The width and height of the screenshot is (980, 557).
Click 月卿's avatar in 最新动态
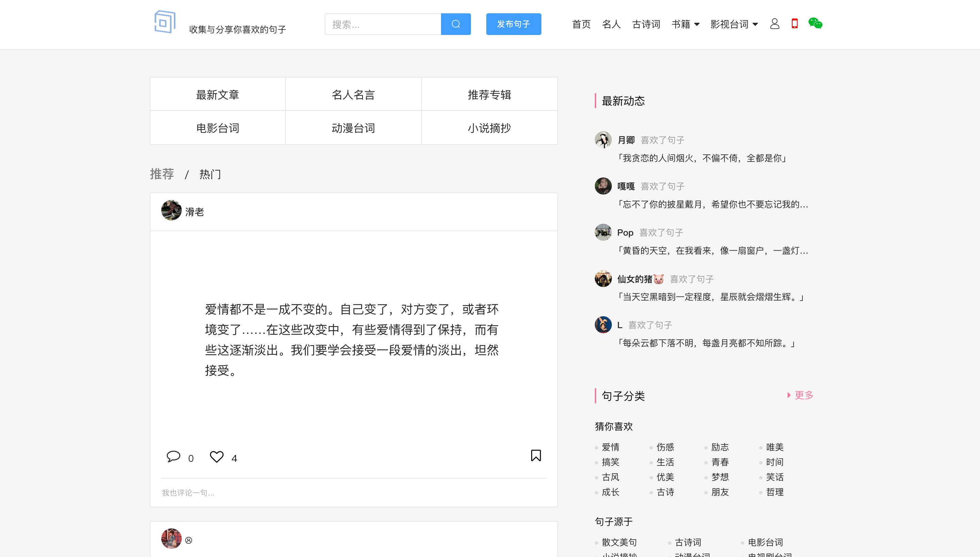(x=603, y=140)
